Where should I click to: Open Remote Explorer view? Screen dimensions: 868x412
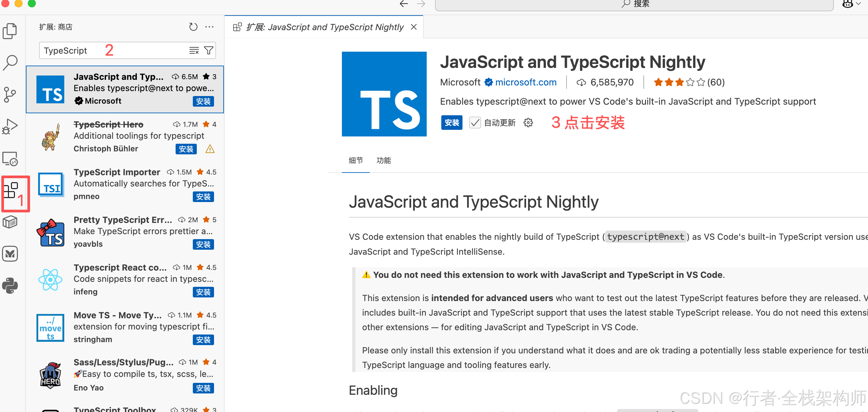(10, 158)
